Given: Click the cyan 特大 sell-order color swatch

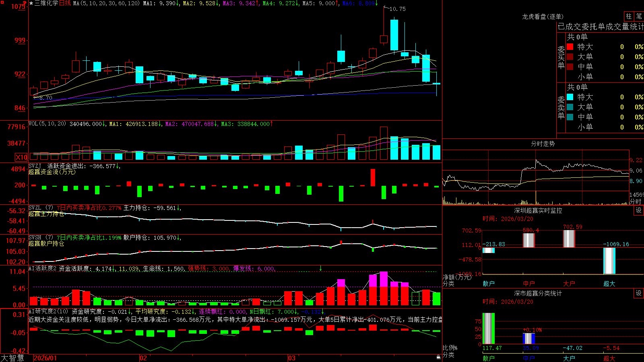Looking at the screenshot, I should click(570, 97).
